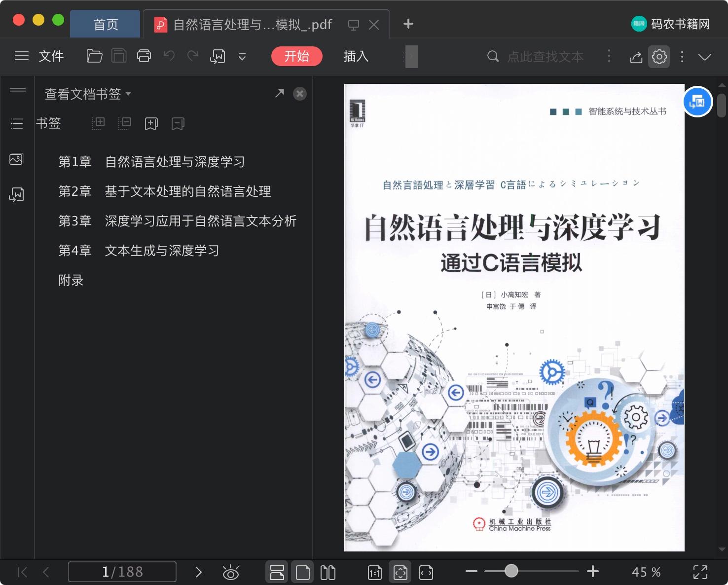Click the vertical dots next to search box
This screenshot has width=728, height=585.
pyautogui.click(x=609, y=56)
